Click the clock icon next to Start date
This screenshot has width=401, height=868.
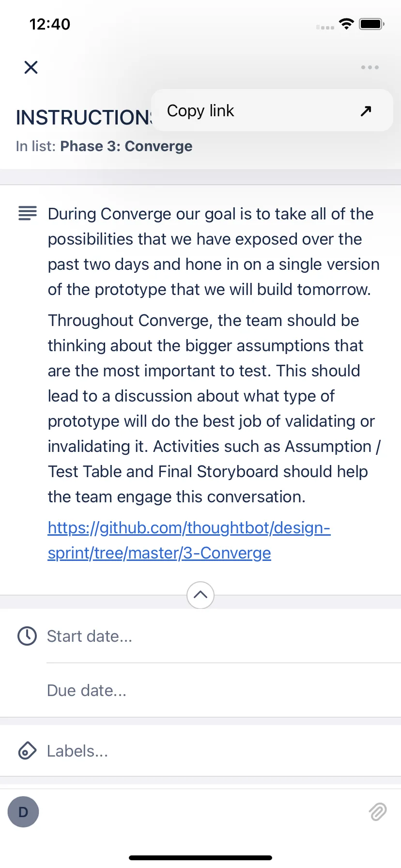(27, 636)
